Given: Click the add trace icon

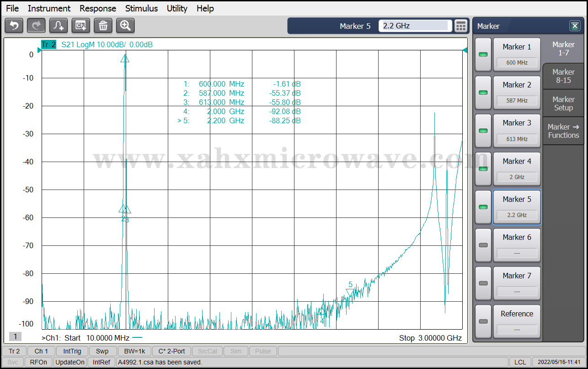Looking at the screenshot, I should (59, 26).
